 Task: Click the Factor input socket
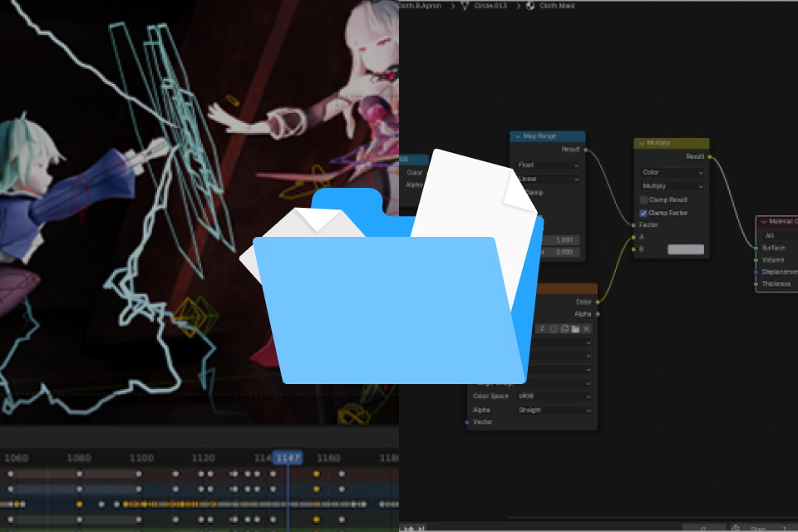pos(633,225)
